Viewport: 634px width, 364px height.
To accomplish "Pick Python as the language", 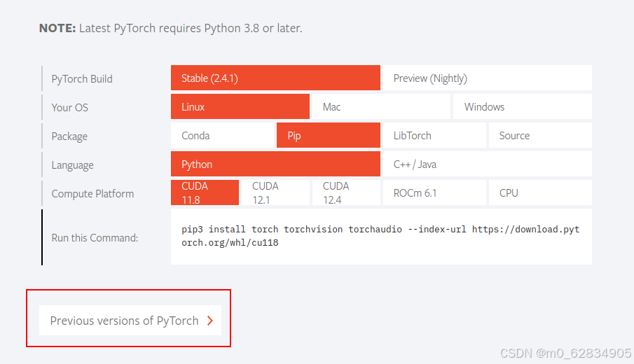I will [275, 164].
